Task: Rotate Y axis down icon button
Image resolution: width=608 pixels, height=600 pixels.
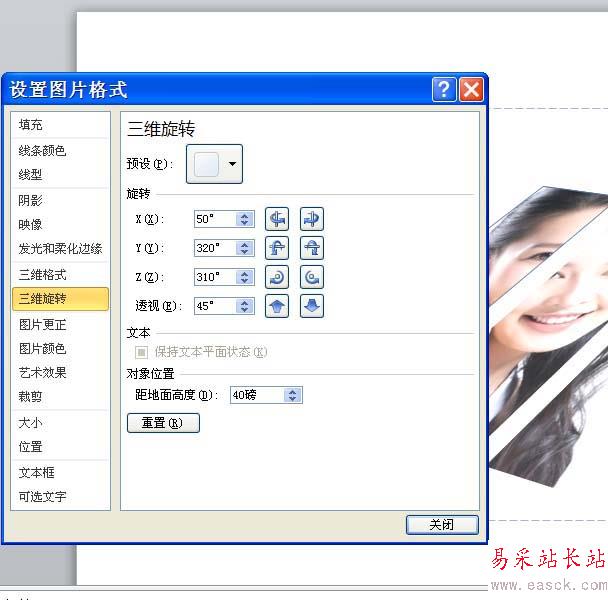Action: pos(312,248)
